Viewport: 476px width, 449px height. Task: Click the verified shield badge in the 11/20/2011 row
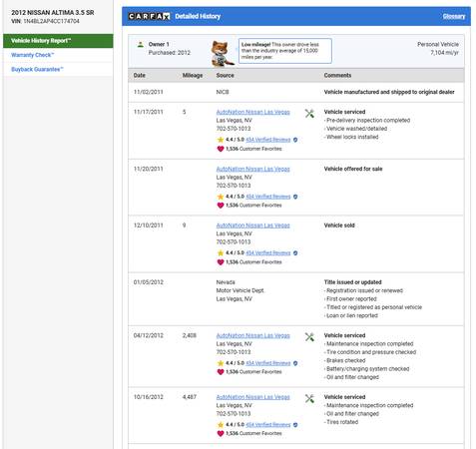click(295, 197)
